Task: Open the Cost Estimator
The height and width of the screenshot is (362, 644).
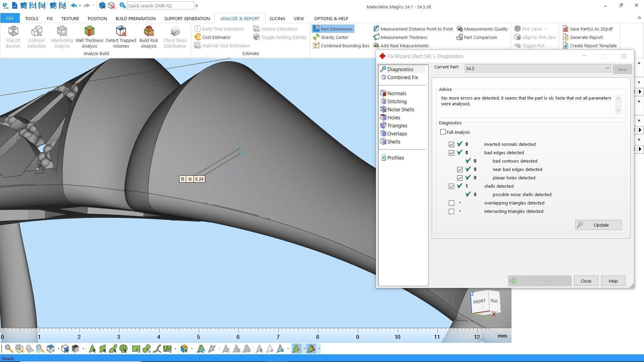Action: [x=216, y=37]
